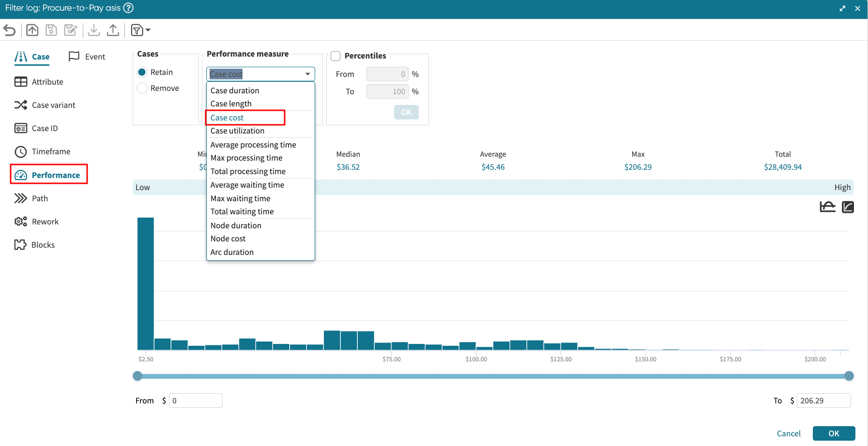Collapse the Performance measure dropdown arrow
This screenshot has height=446, width=868.
(x=307, y=74)
